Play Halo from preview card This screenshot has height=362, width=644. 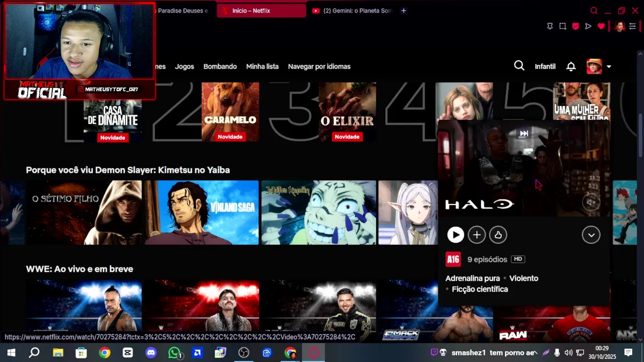point(455,235)
